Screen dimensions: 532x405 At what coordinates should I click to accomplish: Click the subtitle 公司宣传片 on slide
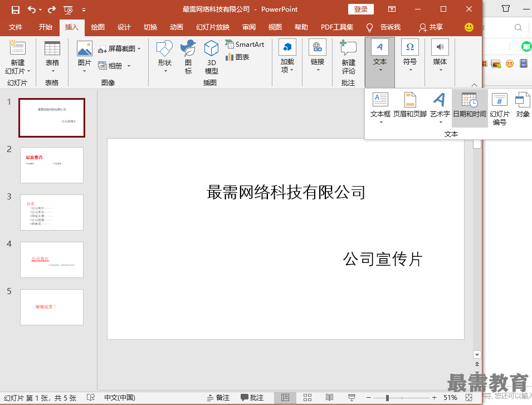383,260
